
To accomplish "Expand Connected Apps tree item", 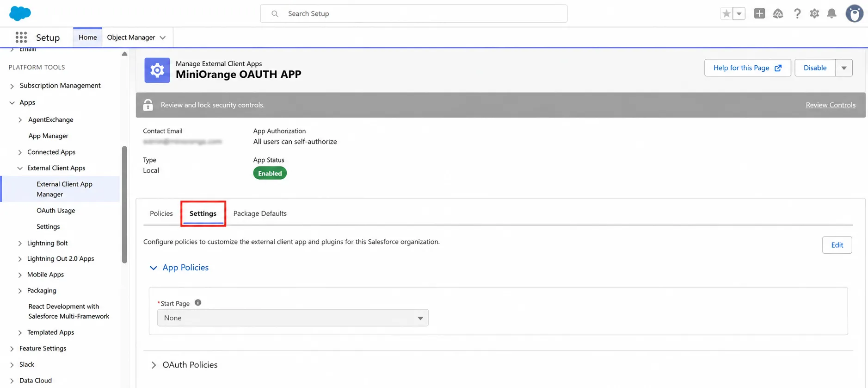I will [20, 152].
